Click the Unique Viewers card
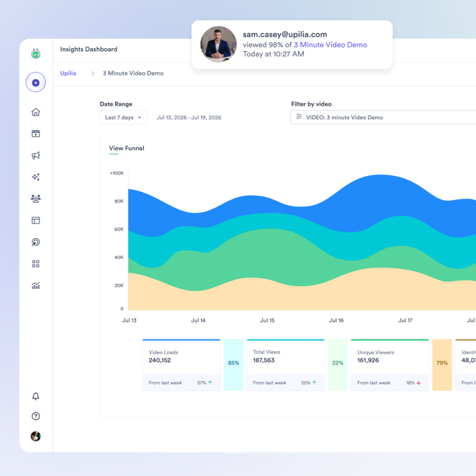The image size is (476, 476). tap(390, 365)
